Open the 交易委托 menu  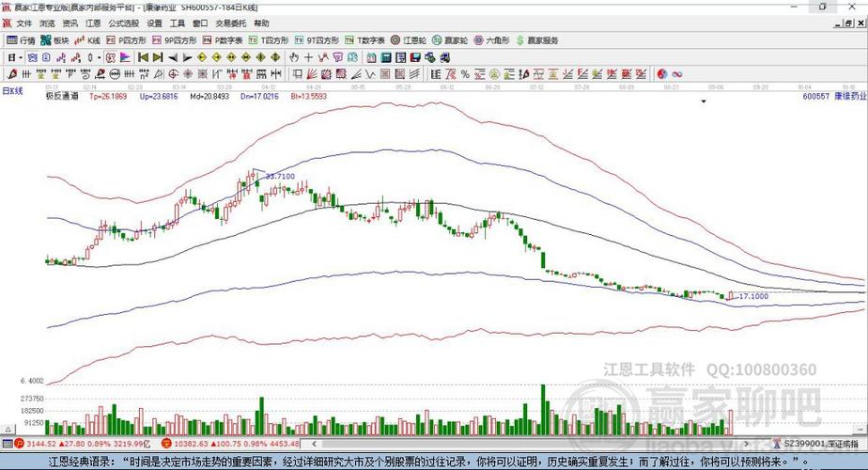[231, 23]
